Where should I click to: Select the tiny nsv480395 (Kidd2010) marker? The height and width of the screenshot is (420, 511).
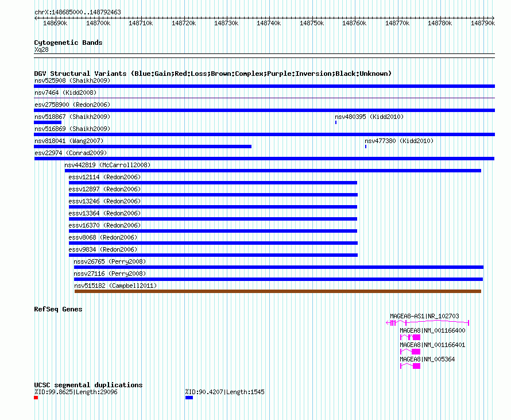(336, 122)
